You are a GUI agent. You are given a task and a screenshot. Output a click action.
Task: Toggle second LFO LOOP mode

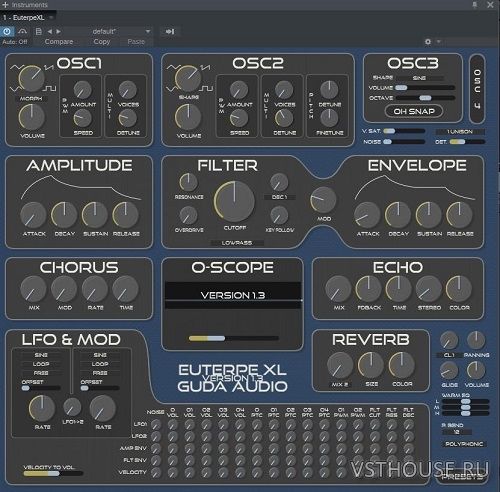(x=100, y=364)
